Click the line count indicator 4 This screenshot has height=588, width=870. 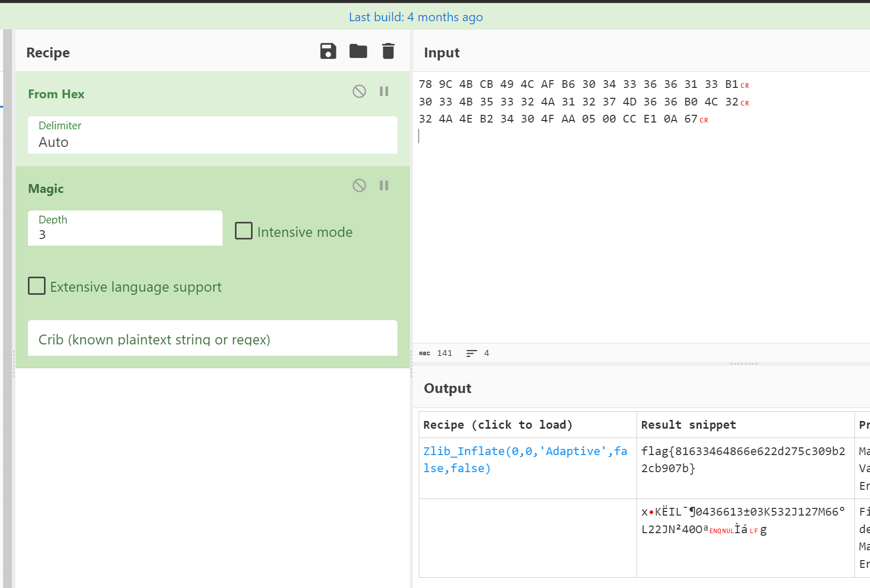pos(478,353)
